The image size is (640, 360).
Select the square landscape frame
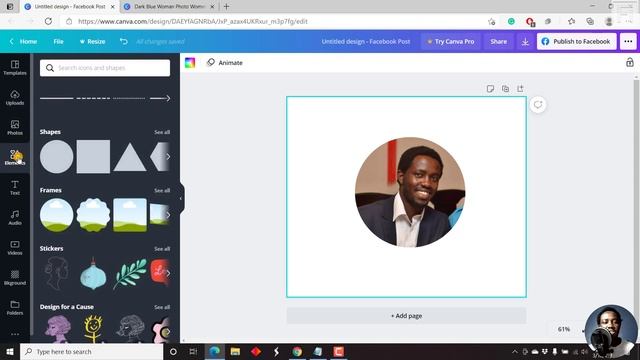(x=130, y=215)
